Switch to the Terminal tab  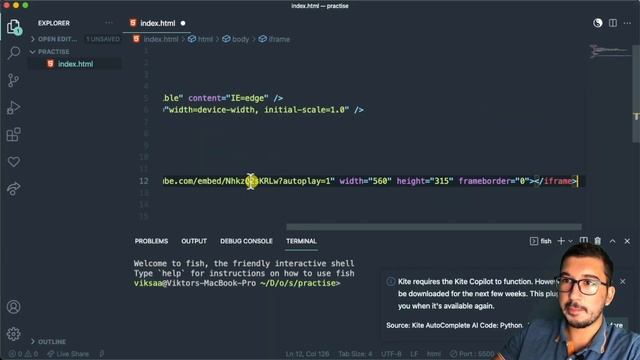(x=301, y=241)
